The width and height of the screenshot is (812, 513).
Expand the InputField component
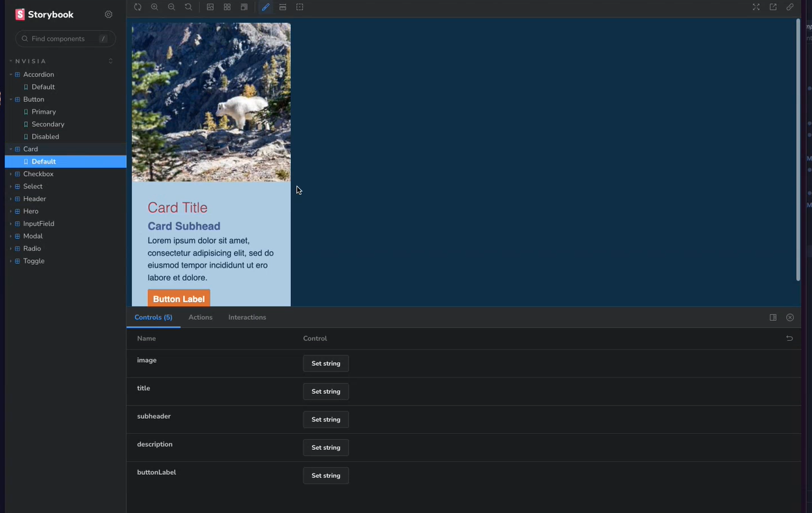38,223
